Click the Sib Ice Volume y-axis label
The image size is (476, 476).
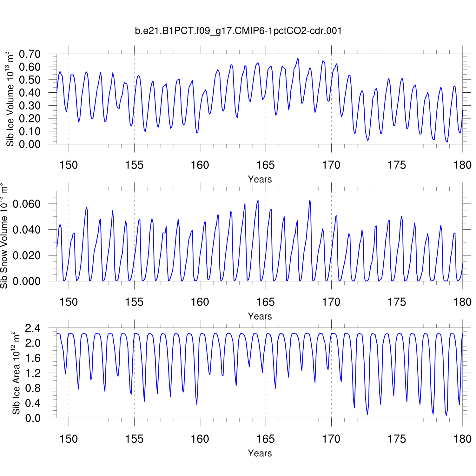[x=10, y=99]
